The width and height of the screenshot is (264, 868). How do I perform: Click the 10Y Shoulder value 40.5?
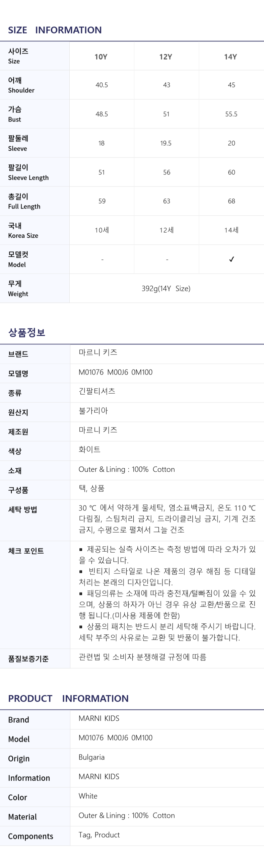tap(102, 85)
